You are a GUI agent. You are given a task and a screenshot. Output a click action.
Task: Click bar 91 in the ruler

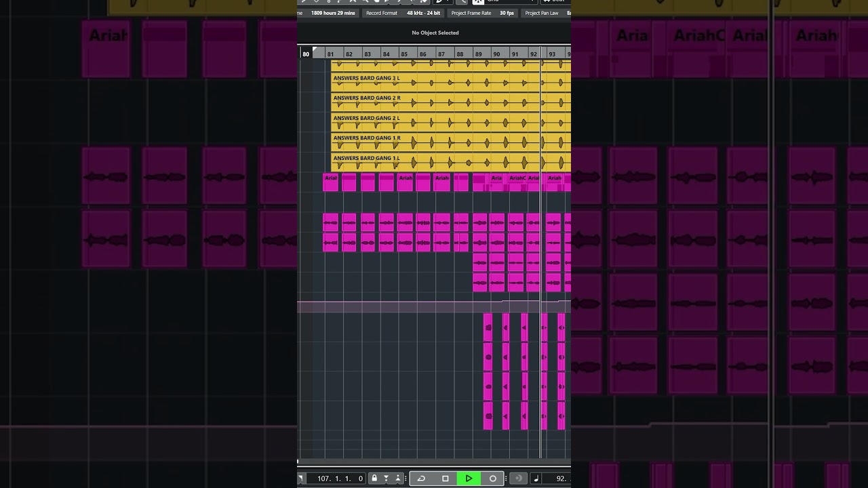pyautogui.click(x=515, y=54)
